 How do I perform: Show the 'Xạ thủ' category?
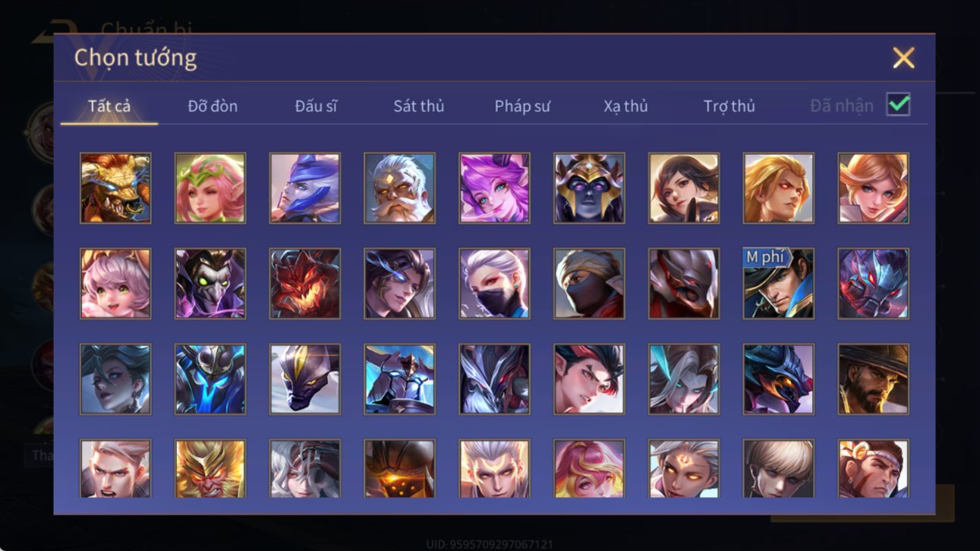click(x=625, y=106)
